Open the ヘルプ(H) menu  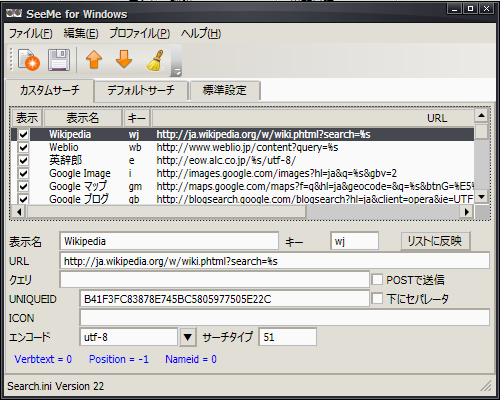click(201, 33)
